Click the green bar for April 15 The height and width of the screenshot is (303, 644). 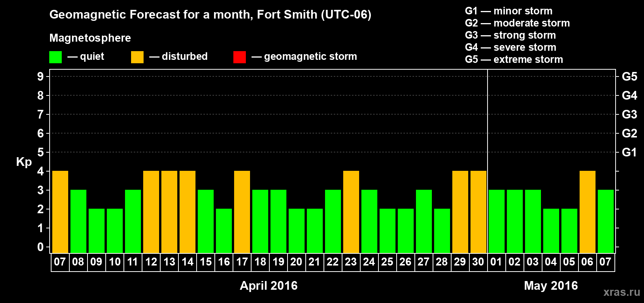pyautogui.click(x=206, y=222)
